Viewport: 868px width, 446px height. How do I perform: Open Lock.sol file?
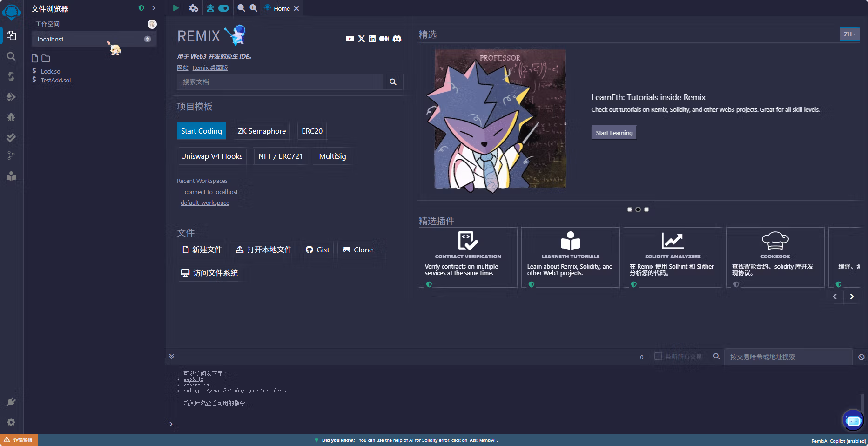[51, 71]
